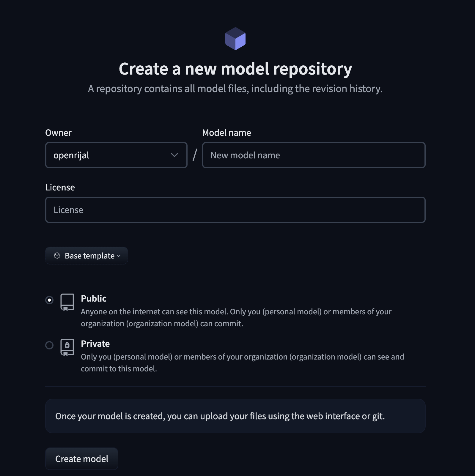Click the upload files info banner
Image resolution: width=475 pixels, height=476 pixels.
tap(235, 416)
